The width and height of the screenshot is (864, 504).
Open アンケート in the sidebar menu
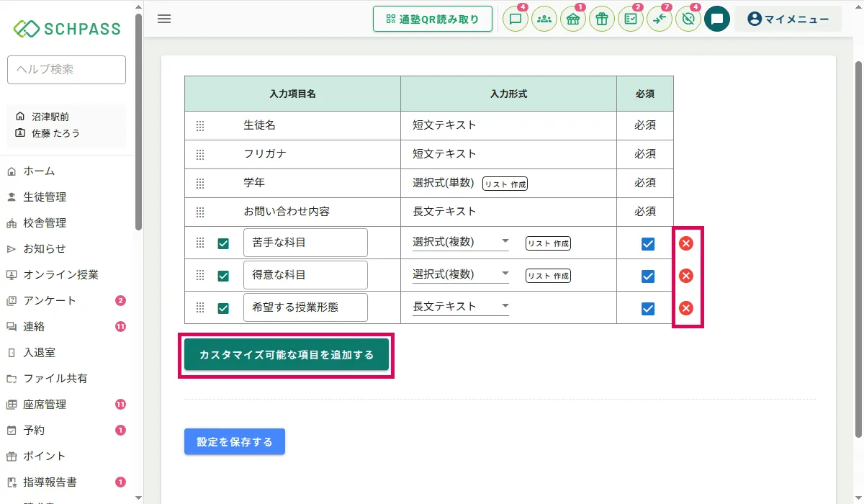(x=50, y=300)
